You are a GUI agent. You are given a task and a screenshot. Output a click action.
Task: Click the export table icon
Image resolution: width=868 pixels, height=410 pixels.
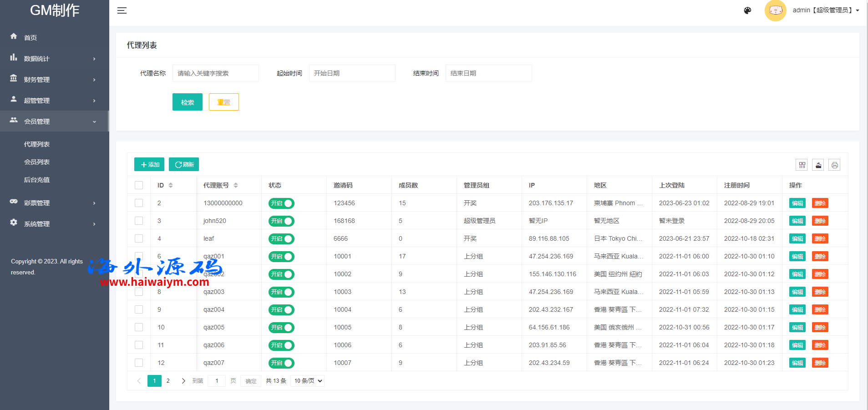pos(818,165)
